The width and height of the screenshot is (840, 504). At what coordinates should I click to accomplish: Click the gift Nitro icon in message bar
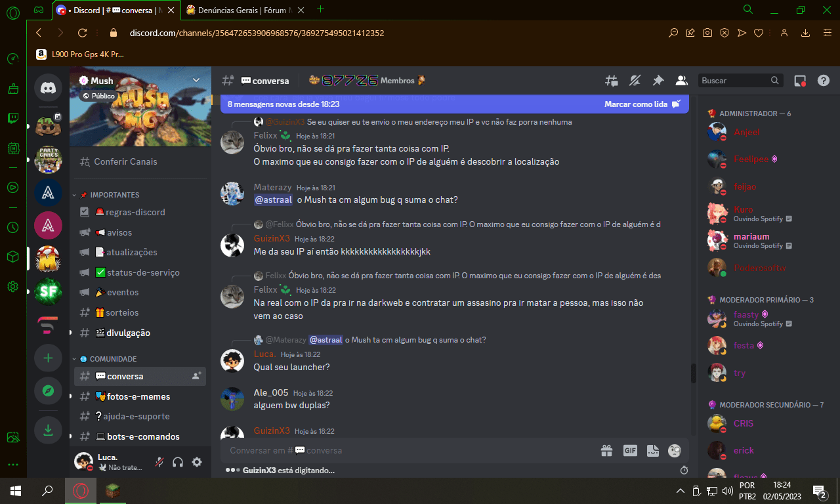(606, 451)
